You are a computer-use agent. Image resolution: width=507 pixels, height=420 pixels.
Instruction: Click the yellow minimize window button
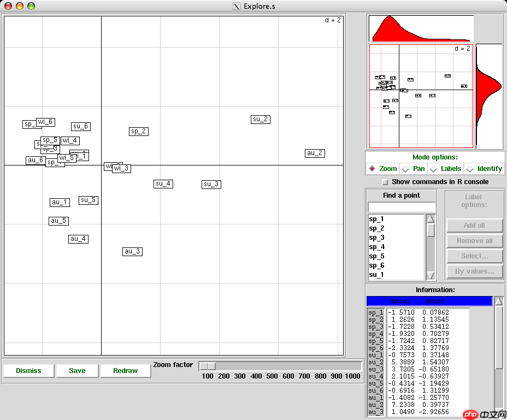(x=20, y=6)
